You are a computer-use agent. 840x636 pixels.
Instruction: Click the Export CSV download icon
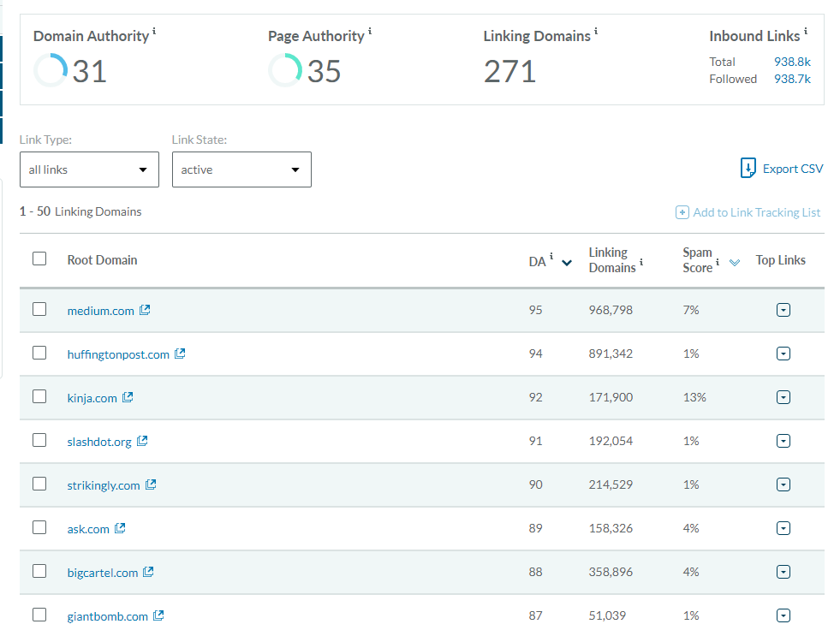point(748,168)
